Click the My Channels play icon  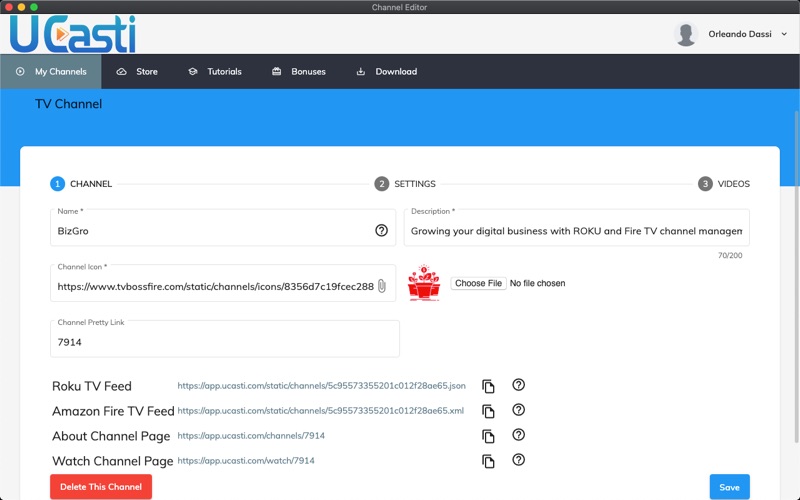click(x=20, y=71)
